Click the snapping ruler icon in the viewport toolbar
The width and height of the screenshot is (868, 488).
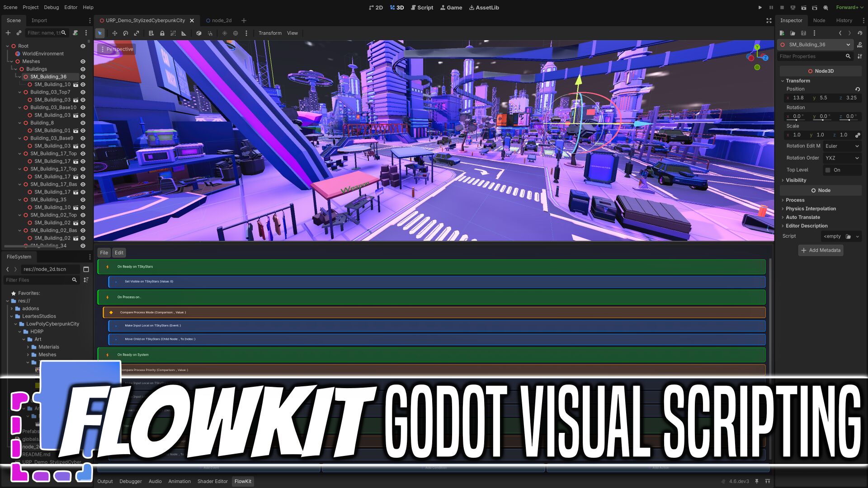(184, 33)
